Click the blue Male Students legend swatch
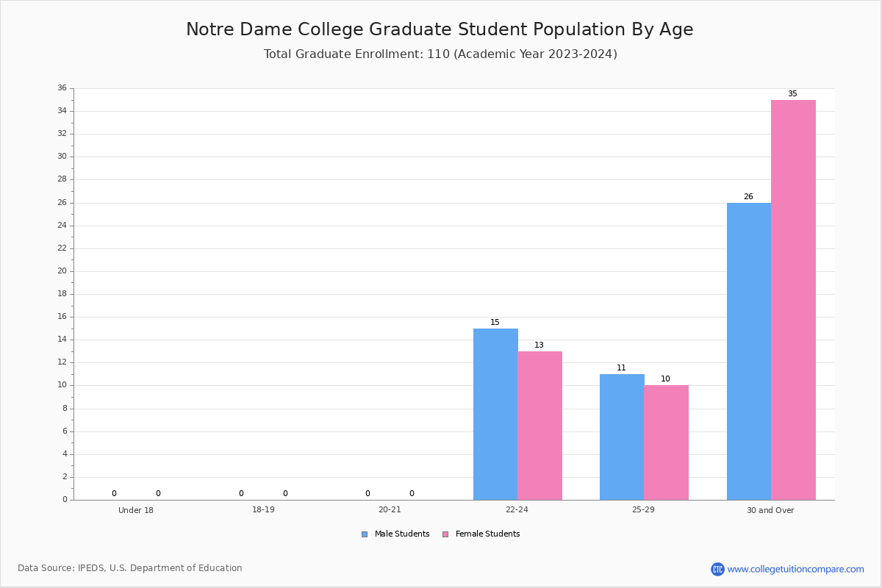 point(365,534)
